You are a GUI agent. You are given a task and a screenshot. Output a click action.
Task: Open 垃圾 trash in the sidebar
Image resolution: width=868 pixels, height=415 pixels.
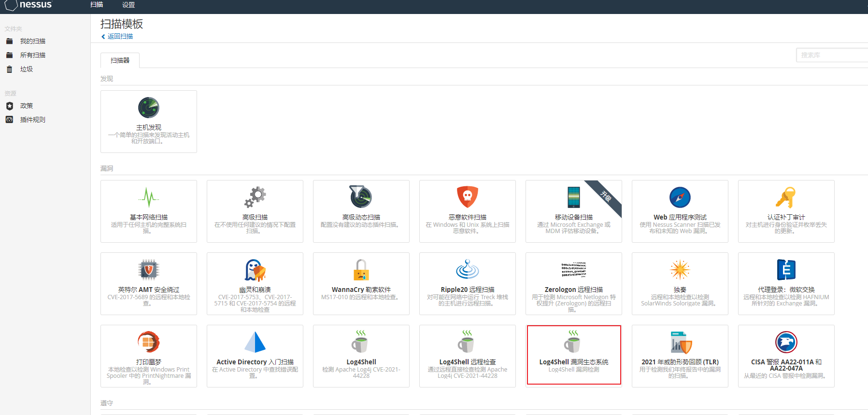pos(27,69)
